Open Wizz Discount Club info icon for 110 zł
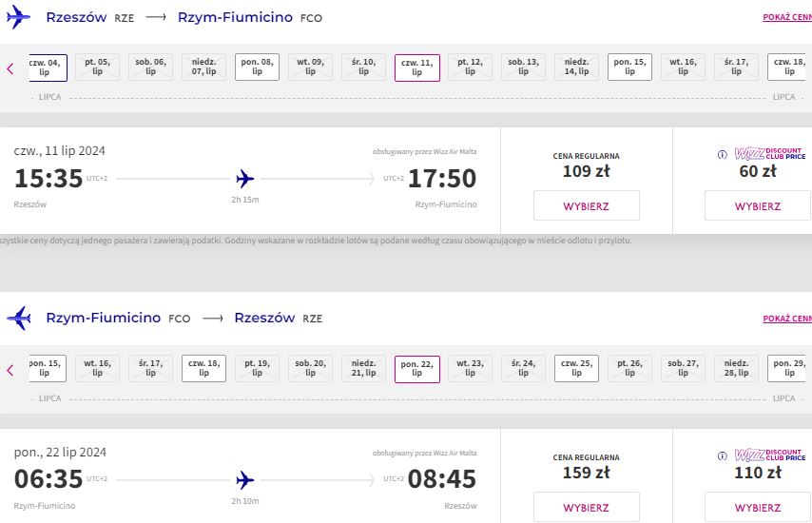The image size is (812, 523). [722, 455]
